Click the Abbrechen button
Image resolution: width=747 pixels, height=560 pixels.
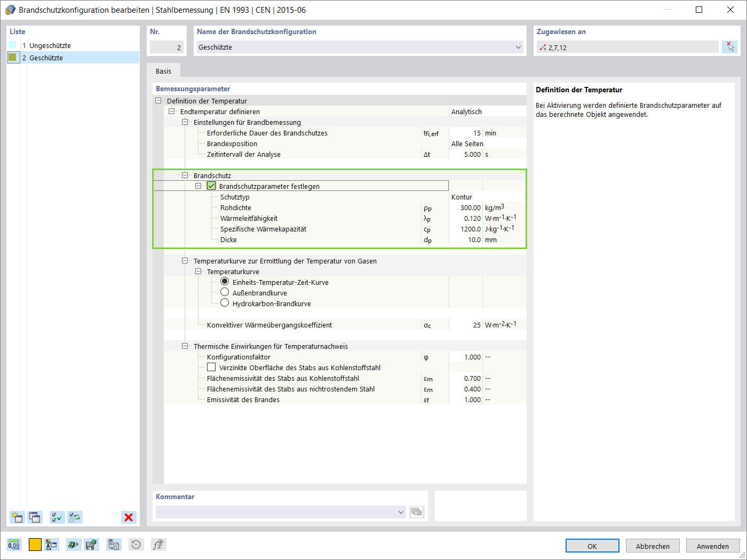click(653, 546)
